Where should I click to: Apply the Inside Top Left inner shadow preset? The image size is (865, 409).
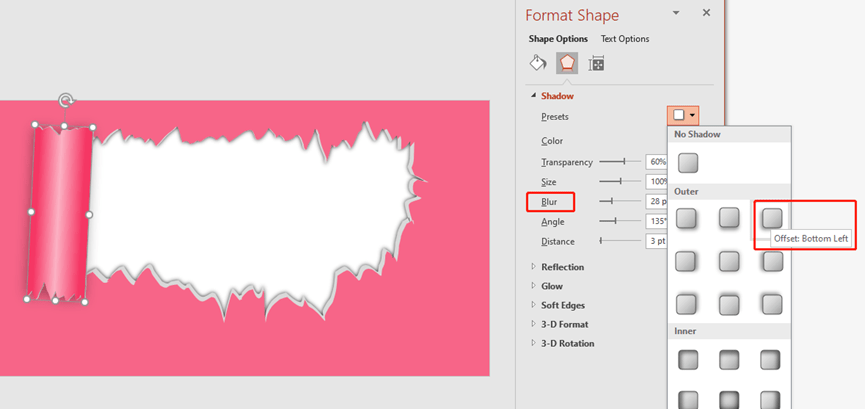[687, 360]
